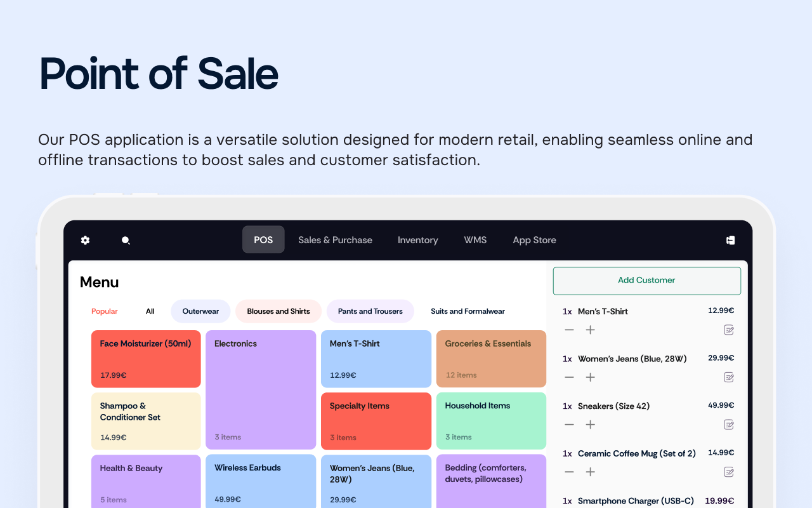Click the search magnifier icon
The image size is (812, 508).
pos(126,240)
